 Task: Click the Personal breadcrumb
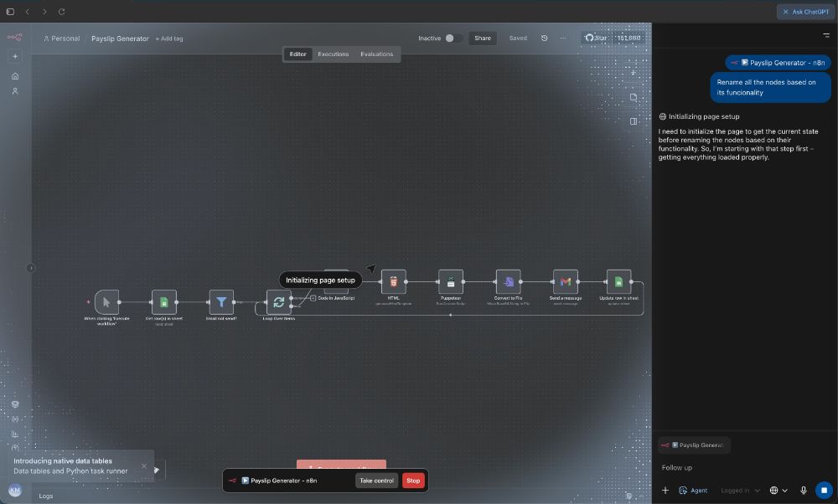click(61, 39)
